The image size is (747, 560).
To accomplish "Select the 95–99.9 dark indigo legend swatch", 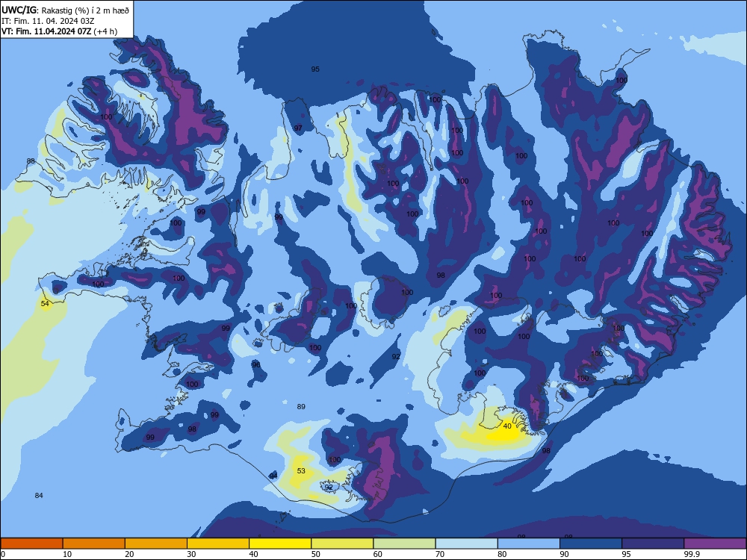I will [x=653, y=544].
